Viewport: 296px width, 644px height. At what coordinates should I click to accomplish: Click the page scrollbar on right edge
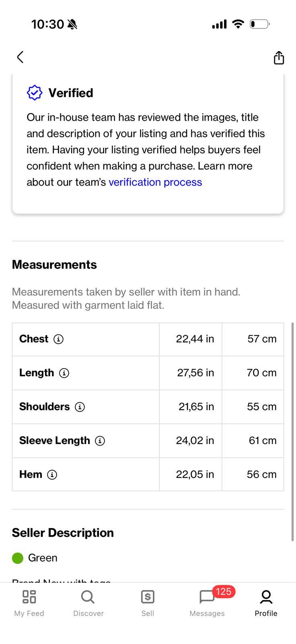point(292,431)
